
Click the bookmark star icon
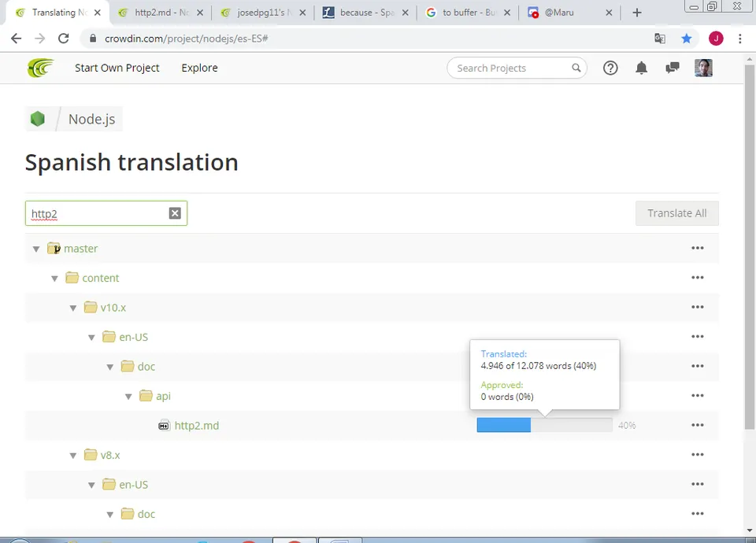click(687, 39)
